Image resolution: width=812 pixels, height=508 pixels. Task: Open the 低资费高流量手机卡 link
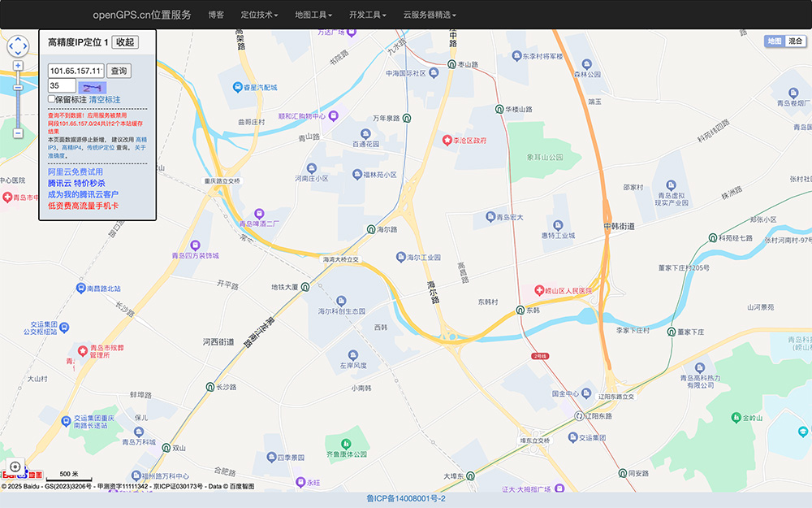point(84,206)
